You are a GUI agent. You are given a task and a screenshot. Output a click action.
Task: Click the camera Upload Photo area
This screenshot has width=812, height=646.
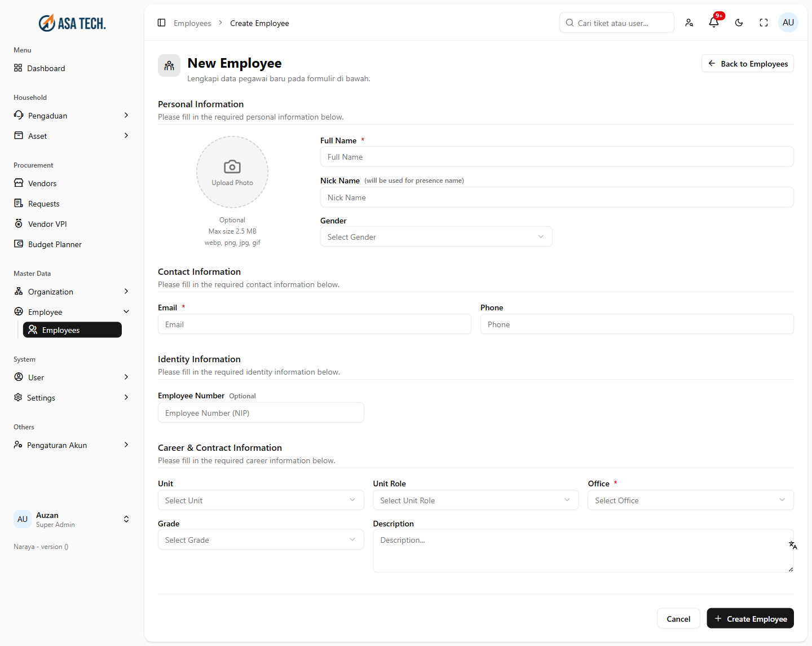click(x=232, y=172)
